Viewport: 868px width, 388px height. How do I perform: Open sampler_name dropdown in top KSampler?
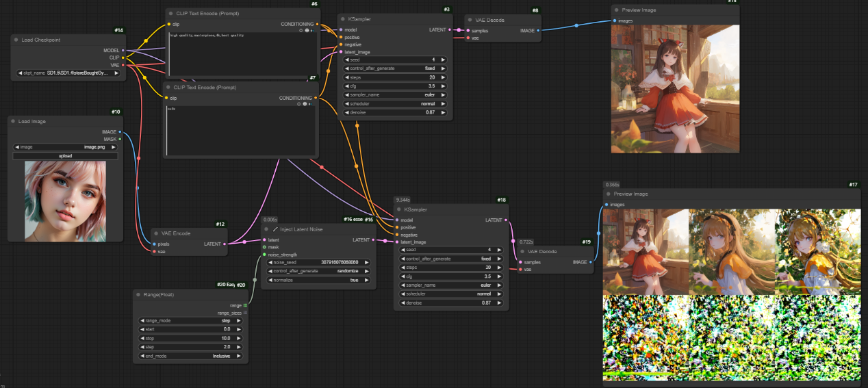point(395,95)
